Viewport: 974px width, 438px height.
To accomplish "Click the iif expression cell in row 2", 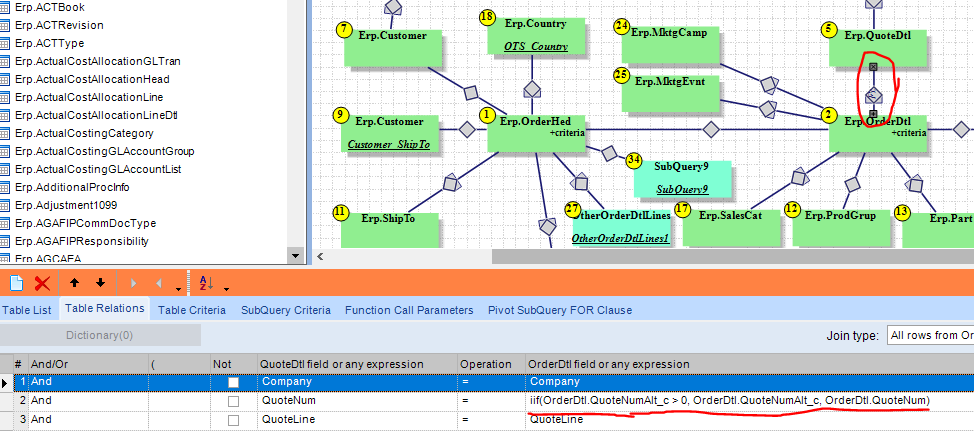I will coord(750,401).
